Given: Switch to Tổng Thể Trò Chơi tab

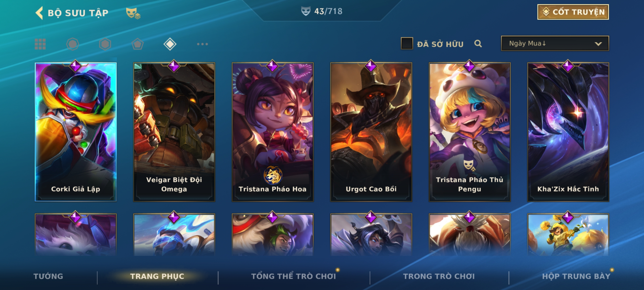Looking at the screenshot, I should click(x=293, y=276).
